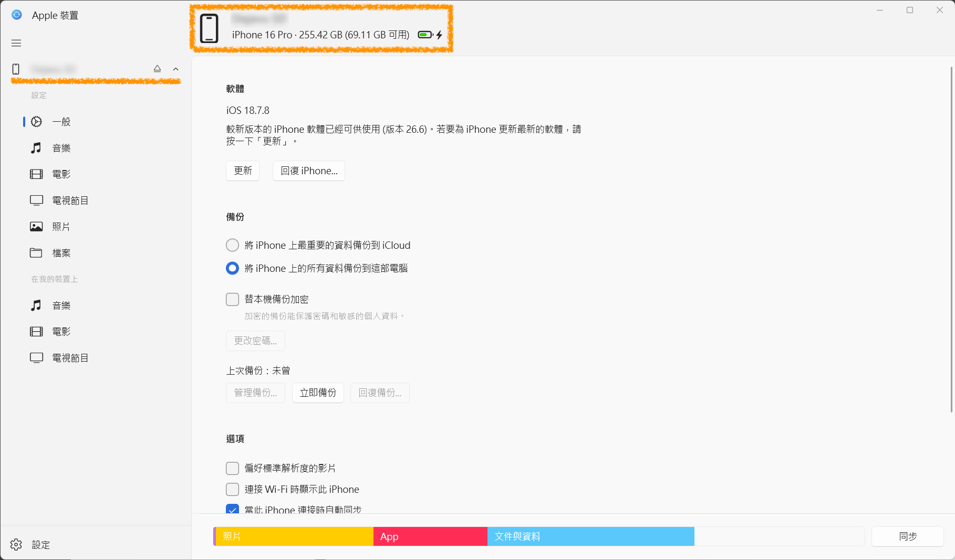Click the red App storage segment
The width and height of the screenshot is (955, 560).
coord(430,536)
